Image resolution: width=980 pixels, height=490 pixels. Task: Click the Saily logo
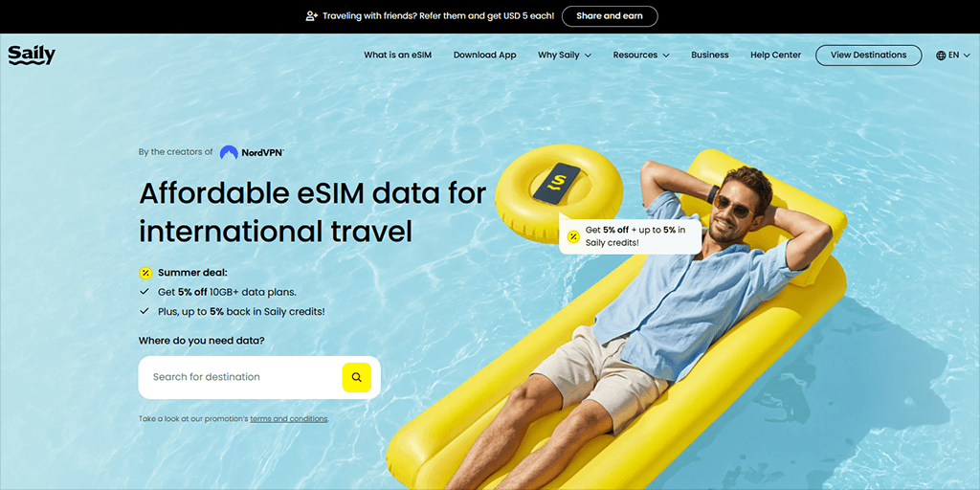pyautogui.click(x=32, y=55)
